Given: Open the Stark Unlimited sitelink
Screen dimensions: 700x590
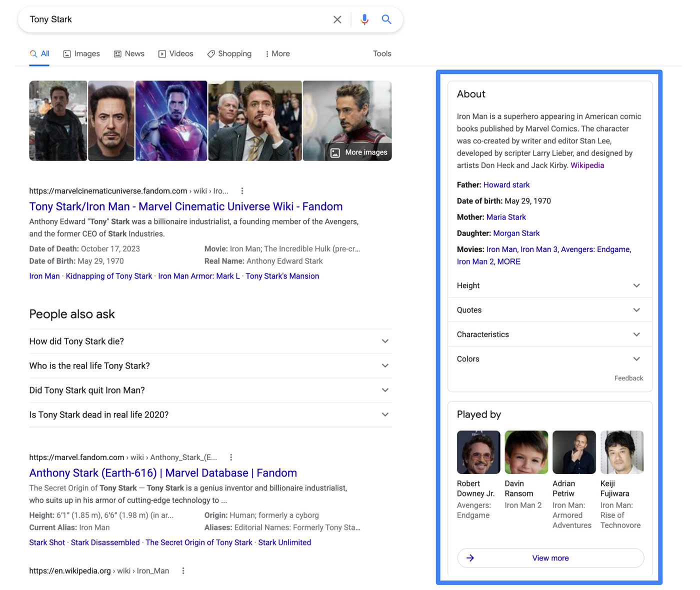Looking at the screenshot, I should click(x=284, y=543).
